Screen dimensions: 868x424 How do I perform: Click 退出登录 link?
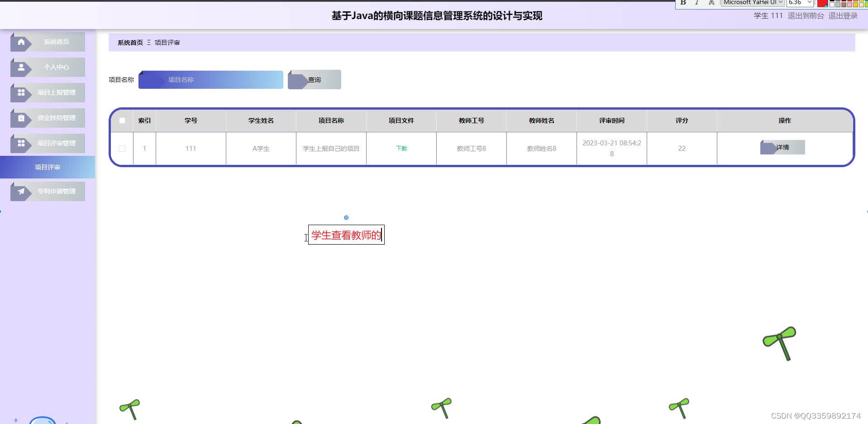(x=843, y=16)
